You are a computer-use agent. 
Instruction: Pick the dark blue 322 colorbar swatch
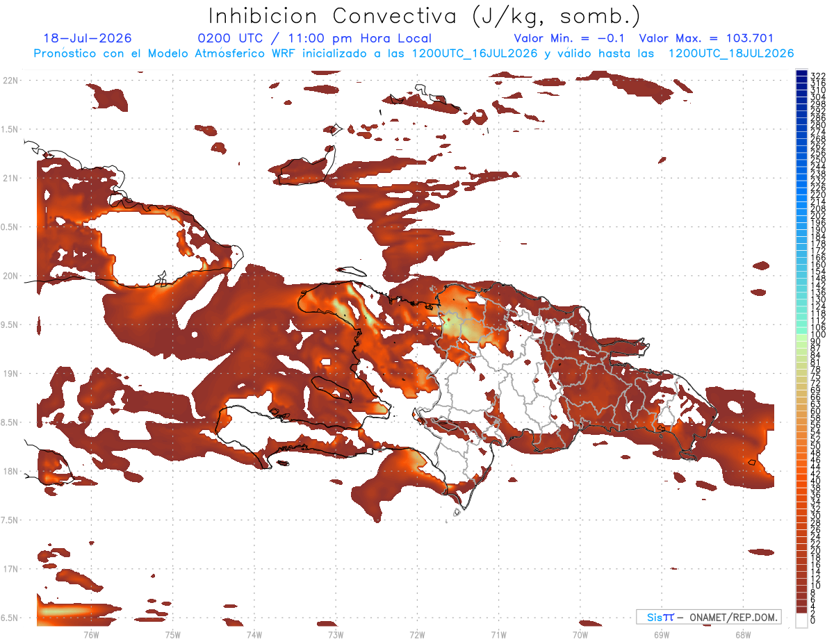[x=801, y=73]
